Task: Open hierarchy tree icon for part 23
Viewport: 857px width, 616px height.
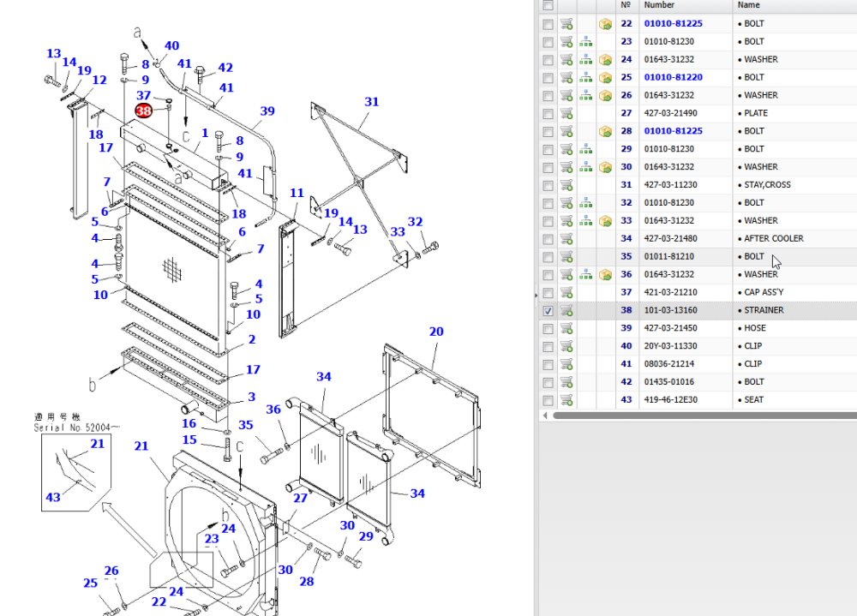Action: [x=585, y=41]
